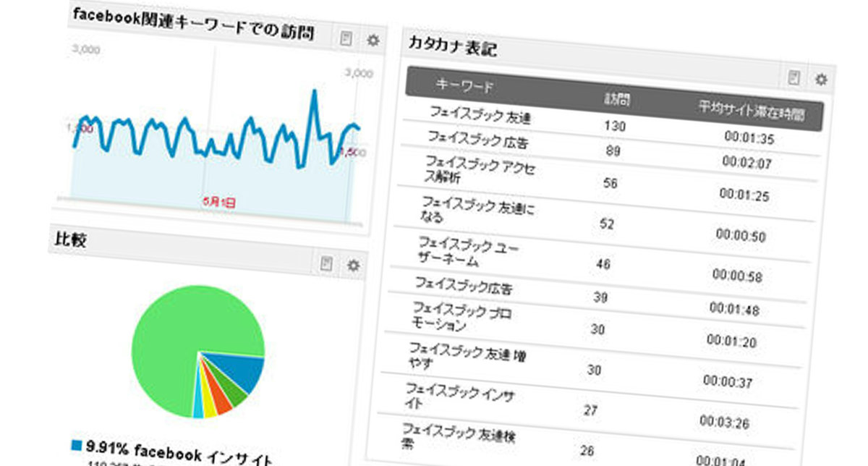Click the page icon of the 比較 widget

click(x=327, y=264)
